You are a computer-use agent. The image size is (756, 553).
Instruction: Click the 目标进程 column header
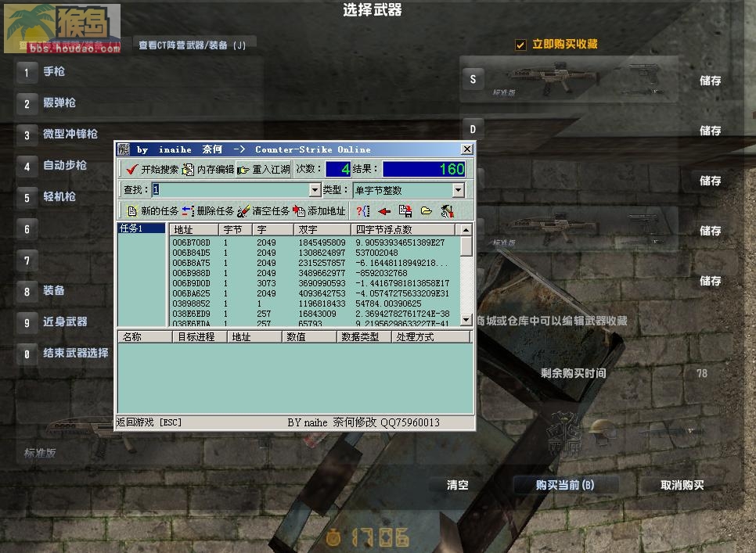pyautogui.click(x=200, y=336)
